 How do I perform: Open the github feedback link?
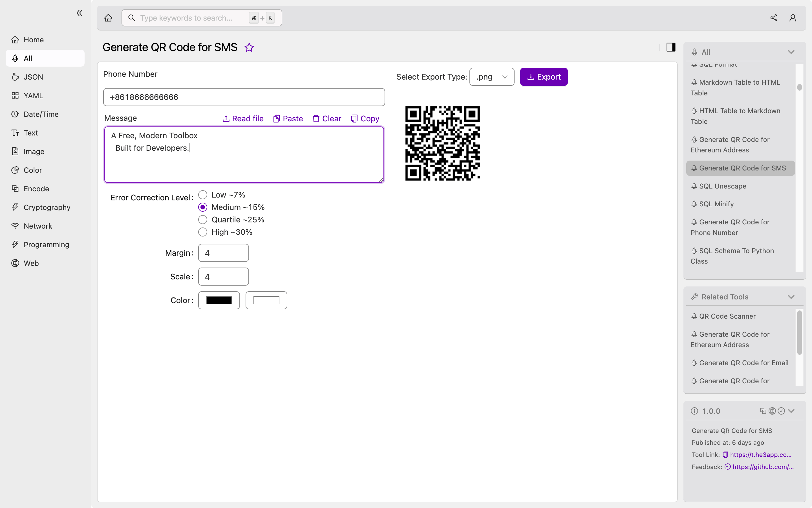tap(763, 467)
